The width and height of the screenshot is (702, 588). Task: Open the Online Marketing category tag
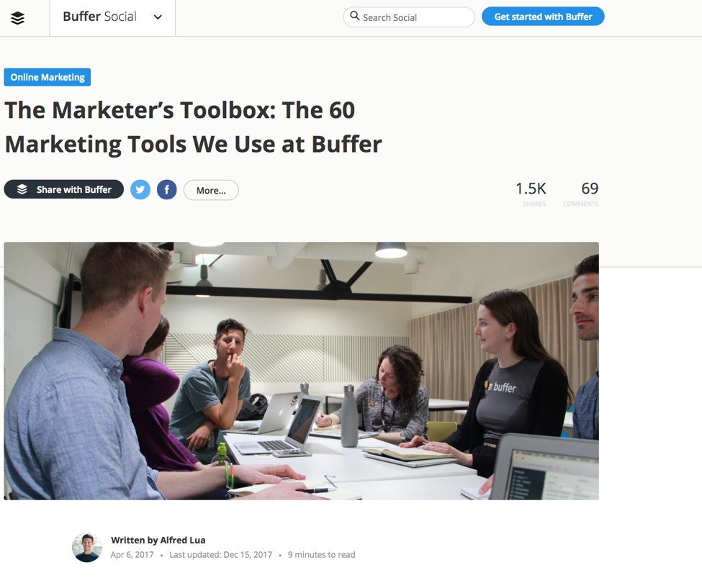pos(48,77)
